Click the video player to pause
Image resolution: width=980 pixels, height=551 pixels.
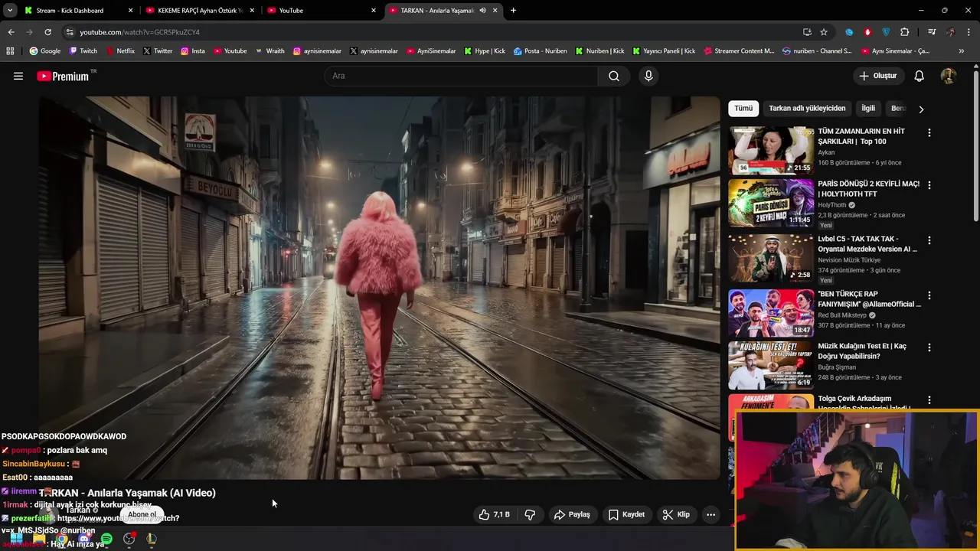coord(379,288)
